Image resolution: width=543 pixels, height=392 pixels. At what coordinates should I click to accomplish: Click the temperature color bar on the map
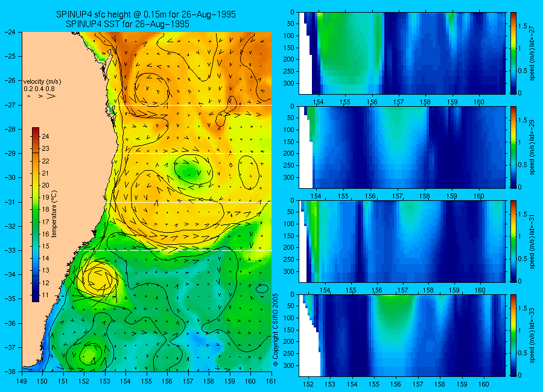[36, 215]
